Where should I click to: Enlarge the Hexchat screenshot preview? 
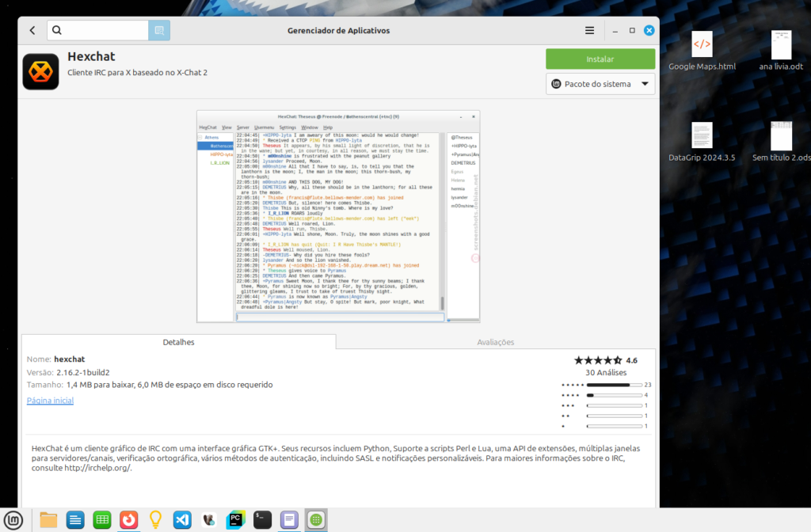pos(338,216)
